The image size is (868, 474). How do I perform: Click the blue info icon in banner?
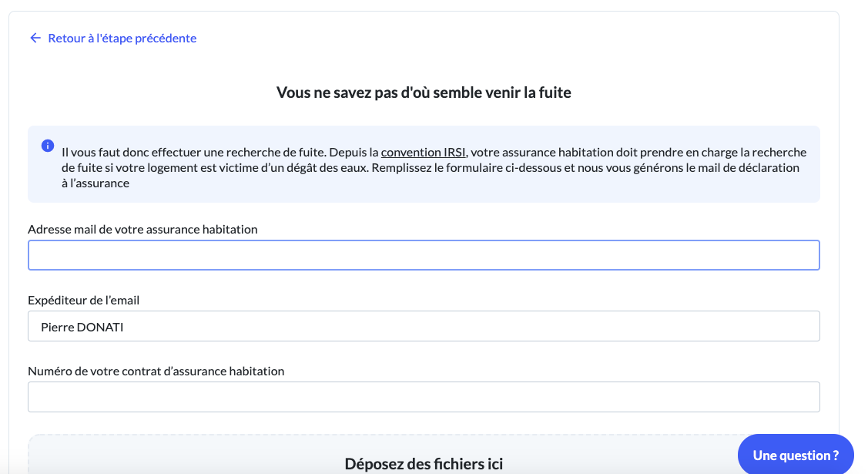click(48, 146)
